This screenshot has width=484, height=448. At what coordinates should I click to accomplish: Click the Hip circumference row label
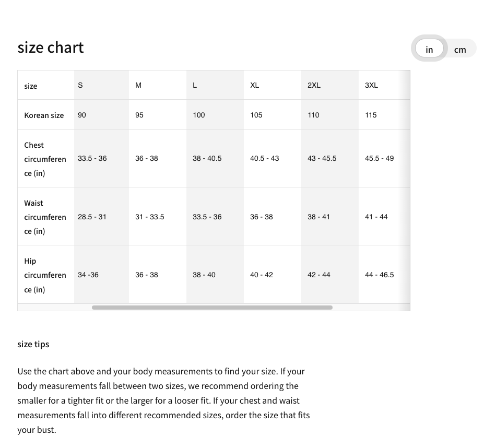pos(45,275)
